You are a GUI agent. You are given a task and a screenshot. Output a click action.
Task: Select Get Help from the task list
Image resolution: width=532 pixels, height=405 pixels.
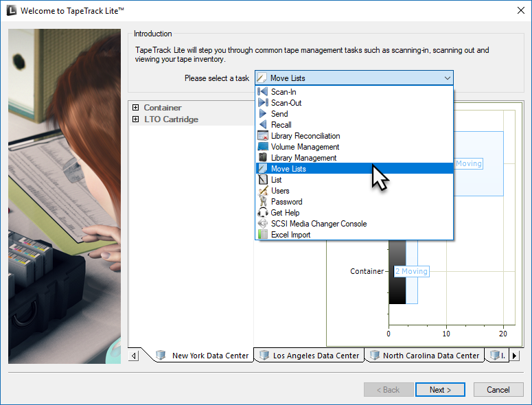click(x=354, y=213)
